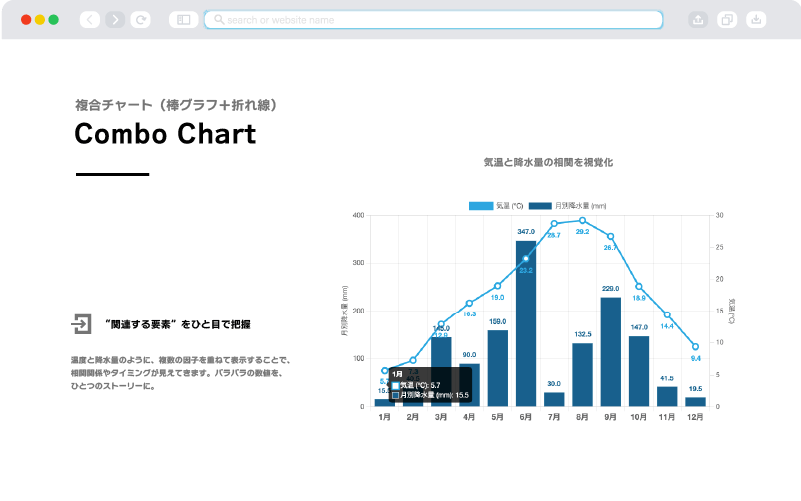This screenshot has height=501, width=801.
Task: Click the June precipitation bar (347.0)
Action: 526,323
